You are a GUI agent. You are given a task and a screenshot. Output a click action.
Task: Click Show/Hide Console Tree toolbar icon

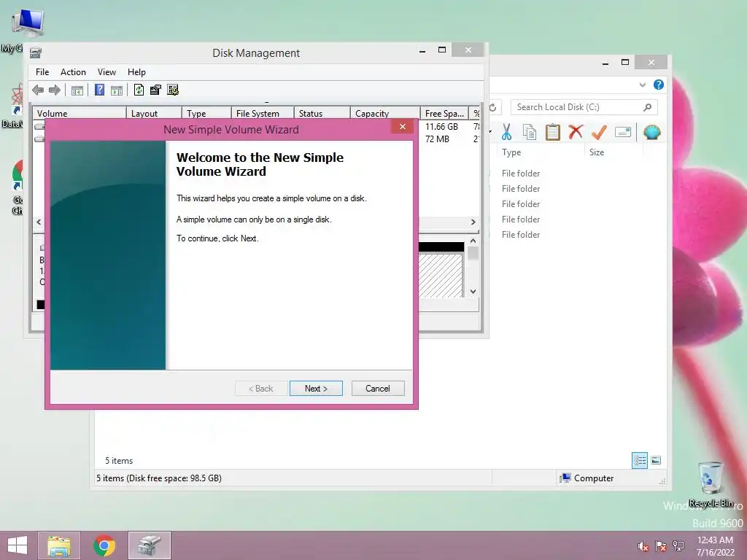click(77, 90)
